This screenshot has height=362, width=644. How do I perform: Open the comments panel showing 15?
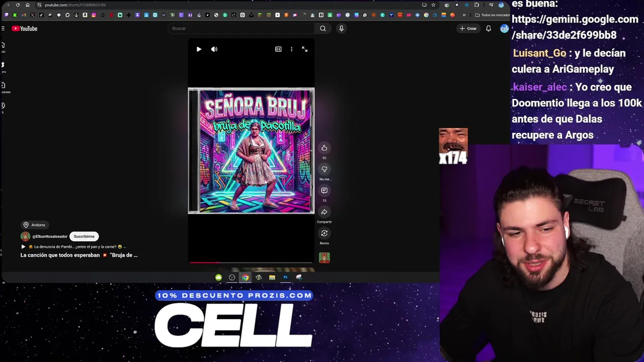click(x=324, y=191)
